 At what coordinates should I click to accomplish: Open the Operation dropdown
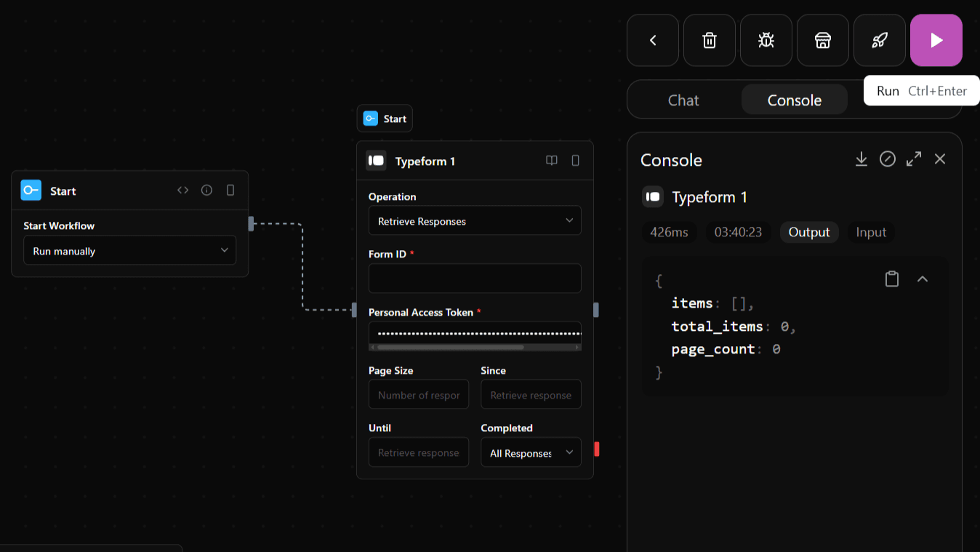pyautogui.click(x=475, y=220)
